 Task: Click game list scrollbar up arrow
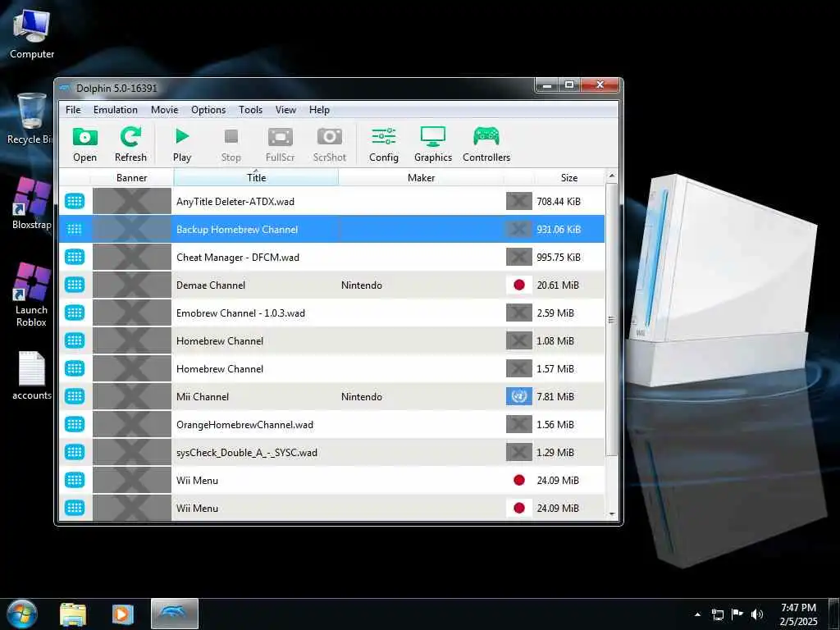(x=612, y=176)
